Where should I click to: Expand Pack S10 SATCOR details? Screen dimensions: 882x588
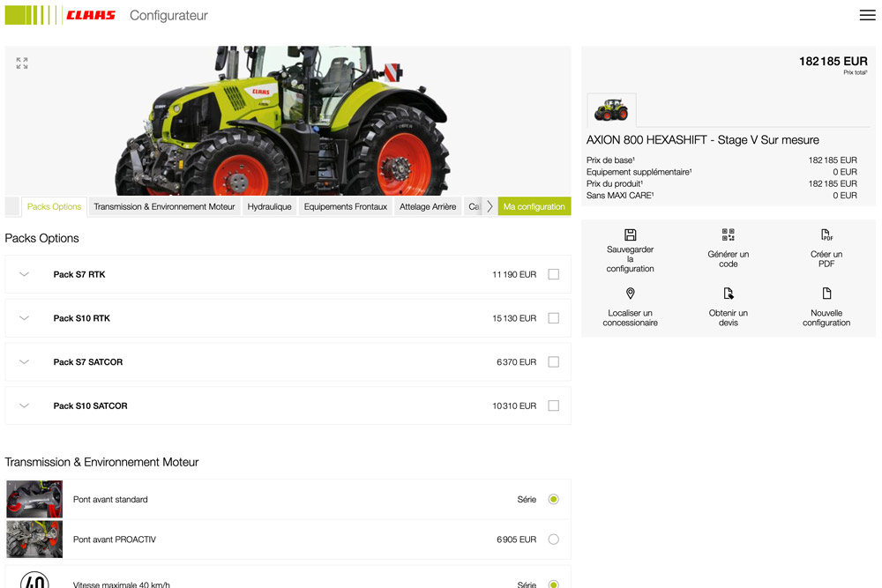coord(24,406)
